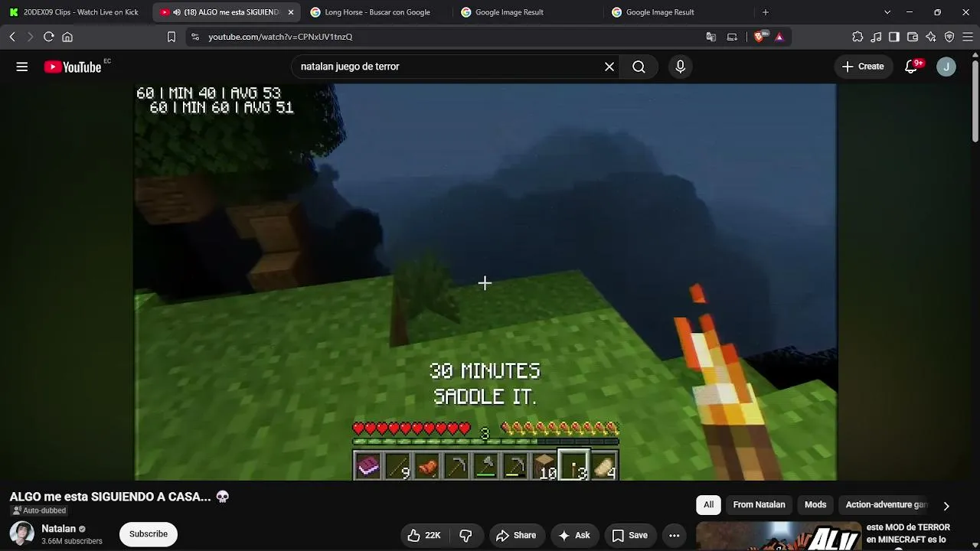Save the video to a playlist
This screenshot has height=551, width=980.
pos(629,536)
